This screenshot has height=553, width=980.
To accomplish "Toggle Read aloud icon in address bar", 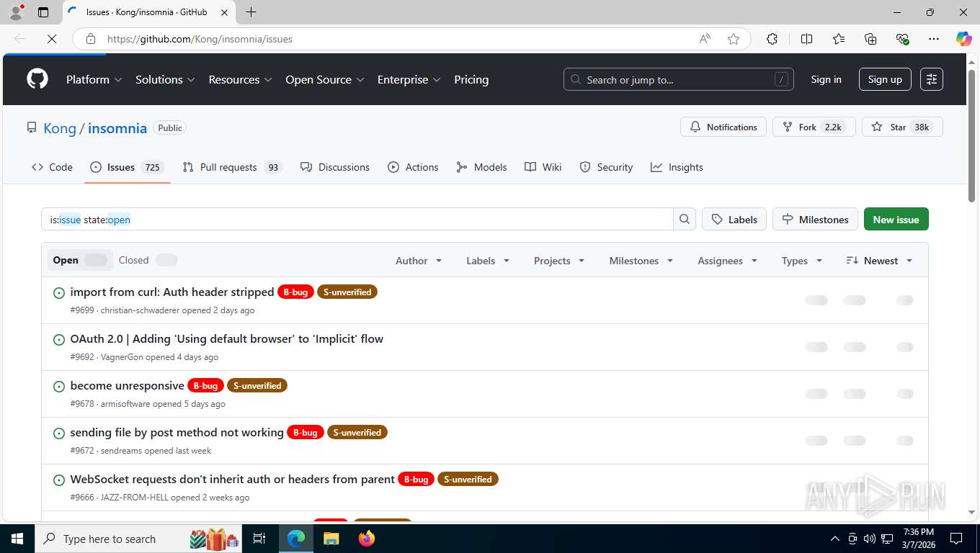I will (x=705, y=39).
